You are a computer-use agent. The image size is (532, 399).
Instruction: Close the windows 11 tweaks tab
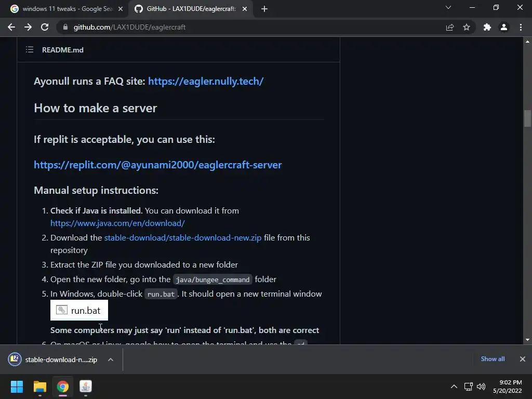click(121, 9)
